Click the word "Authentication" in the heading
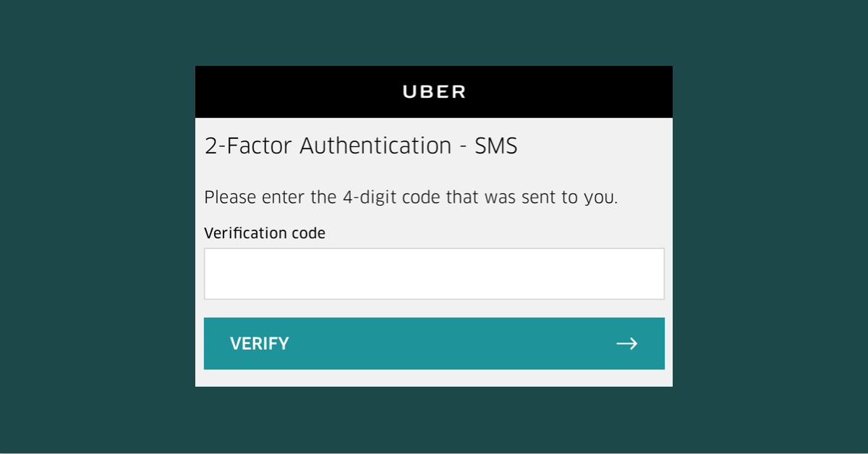This screenshot has height=454, width=868. (375, 146)
